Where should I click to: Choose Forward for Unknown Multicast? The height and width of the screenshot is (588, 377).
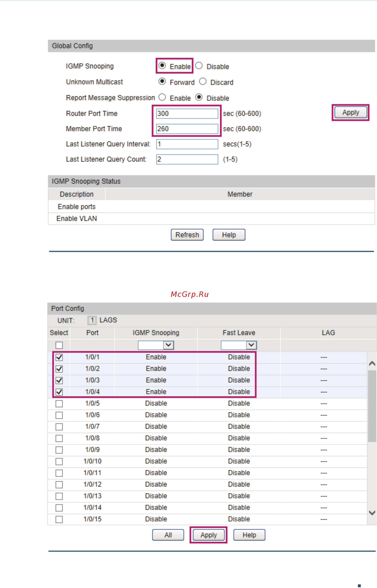[x=162, y=82]
